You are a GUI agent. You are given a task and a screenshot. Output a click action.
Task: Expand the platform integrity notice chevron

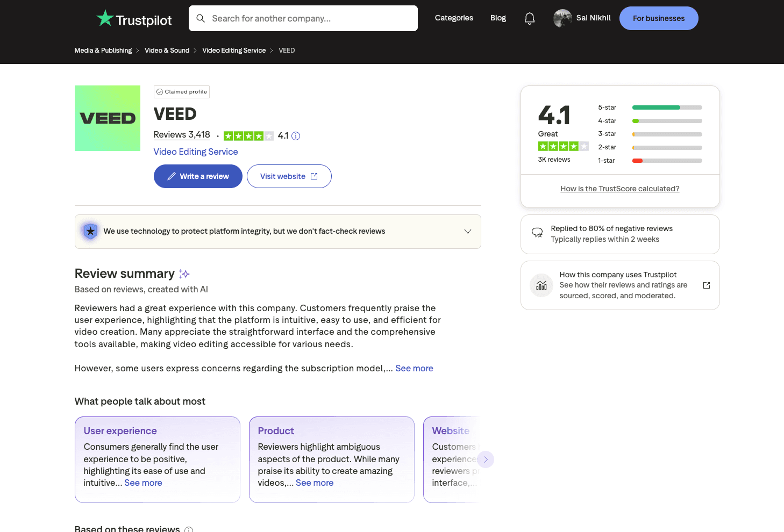click(468, 232)
